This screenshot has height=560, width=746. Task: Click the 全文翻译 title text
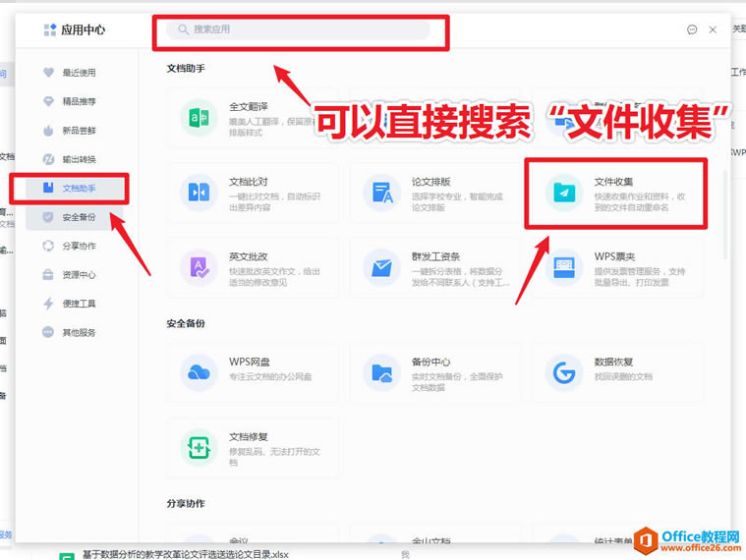click(x=249, y=107)
